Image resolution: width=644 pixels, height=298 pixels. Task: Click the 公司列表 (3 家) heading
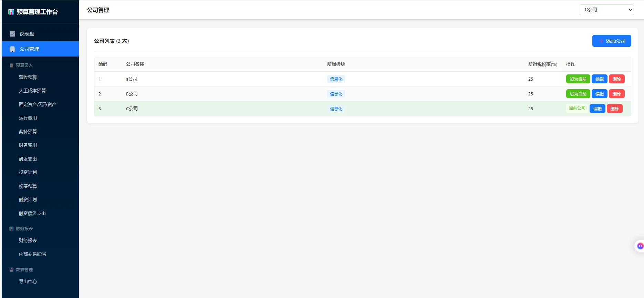tap(112, 41)
